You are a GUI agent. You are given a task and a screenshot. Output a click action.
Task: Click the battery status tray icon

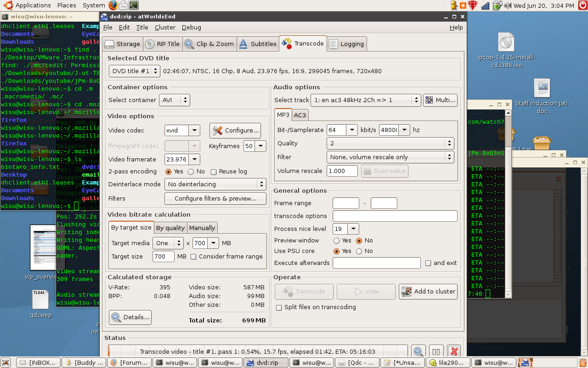pos(497,6)
